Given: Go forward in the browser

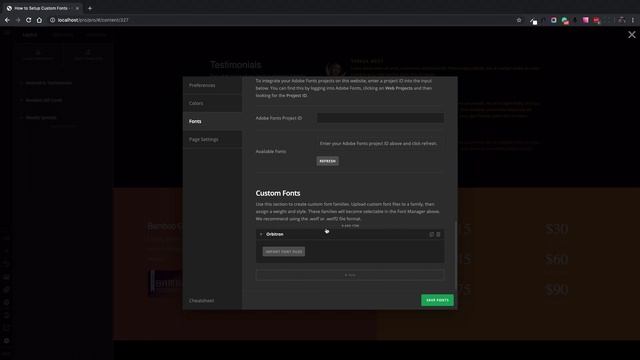Looking at the screenshot, I should [x=18, y=20].
